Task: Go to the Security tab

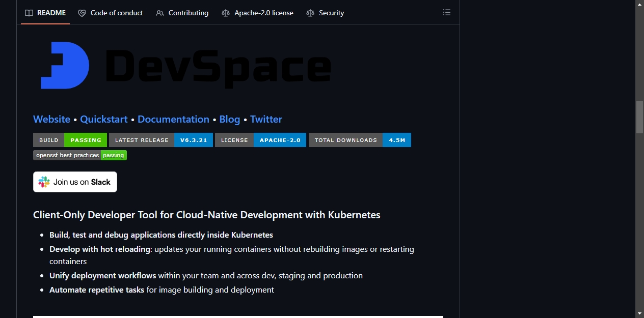Action: coord(325,13)
